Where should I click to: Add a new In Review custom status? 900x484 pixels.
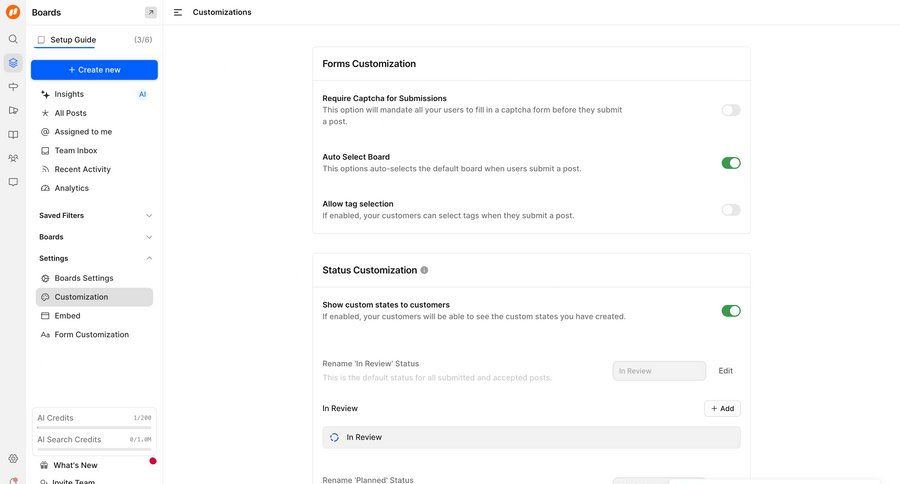722,408
